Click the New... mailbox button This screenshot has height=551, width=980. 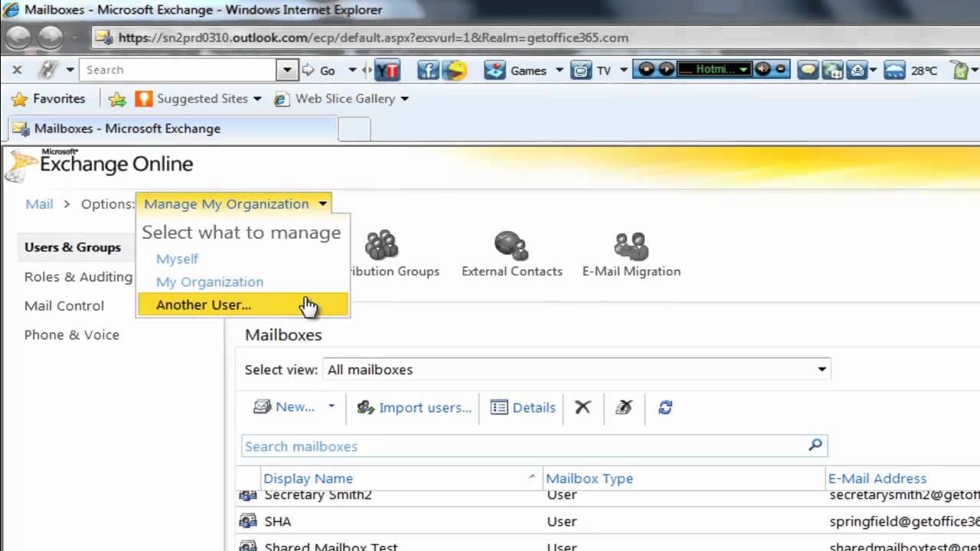285,406
